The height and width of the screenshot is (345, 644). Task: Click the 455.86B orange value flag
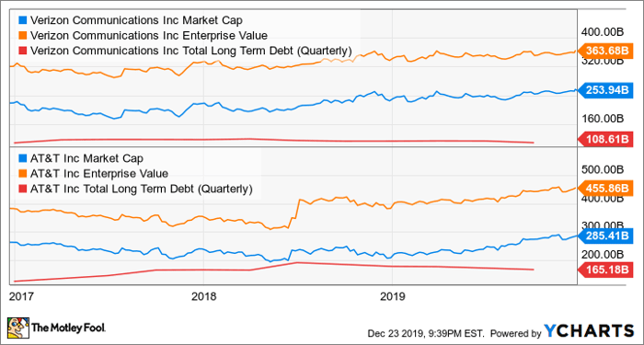[604, 188]
